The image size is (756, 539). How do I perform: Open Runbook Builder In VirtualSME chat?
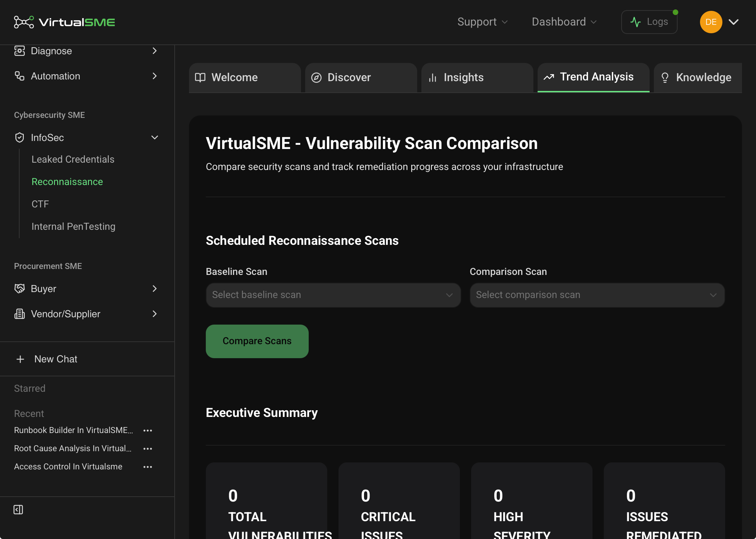73,430
